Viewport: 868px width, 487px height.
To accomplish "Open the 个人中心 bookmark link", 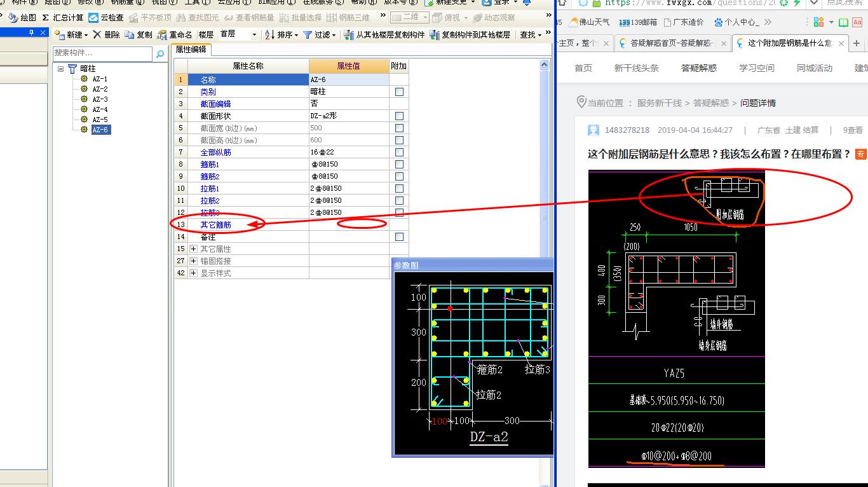I will [x=737, y=22].
